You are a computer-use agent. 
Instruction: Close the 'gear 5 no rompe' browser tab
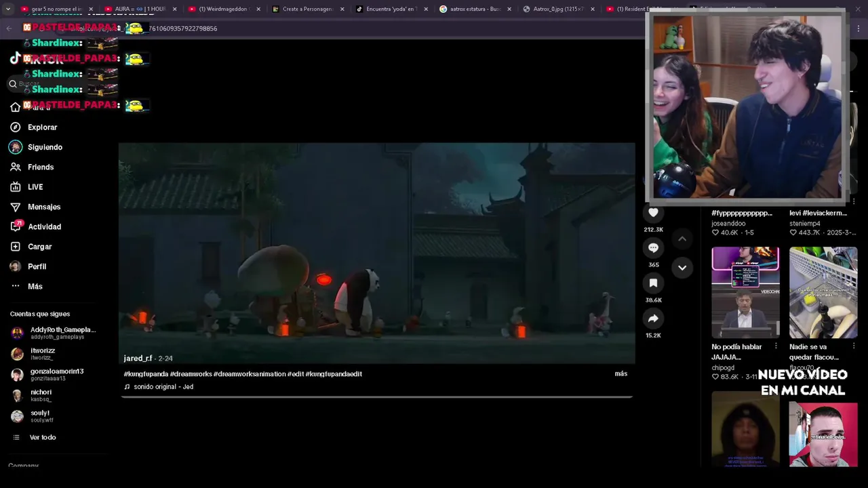91,9
